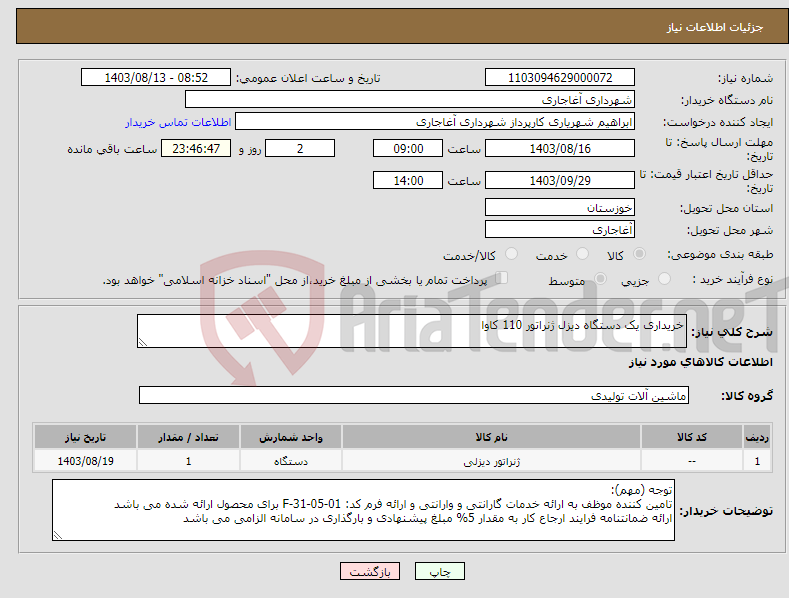Click the response deadline date 1403/08/16
The image size is (789, 598).
[560, 148]
